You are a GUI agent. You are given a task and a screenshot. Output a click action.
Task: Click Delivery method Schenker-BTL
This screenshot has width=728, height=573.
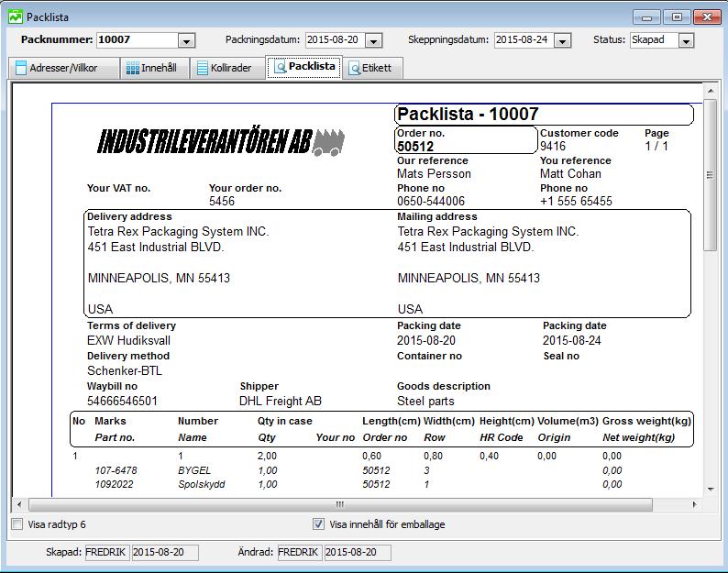(x=125, y=370)
